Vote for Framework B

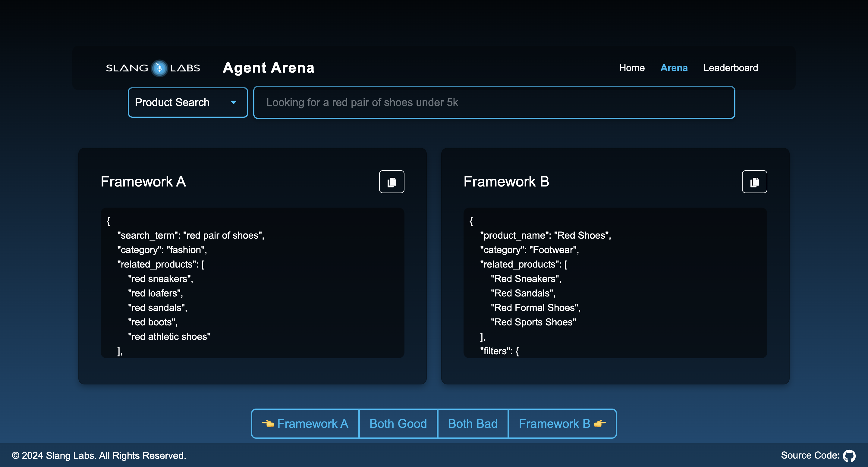562,424
